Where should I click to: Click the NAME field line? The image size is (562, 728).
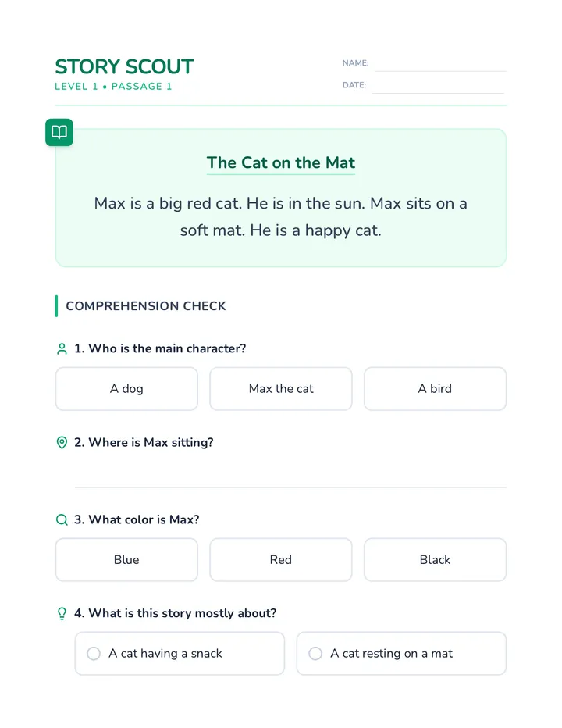pos(440,65)
